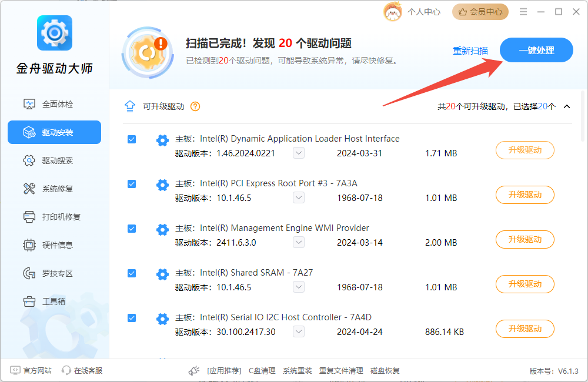Open 系统重装 link

click(298, 370)
